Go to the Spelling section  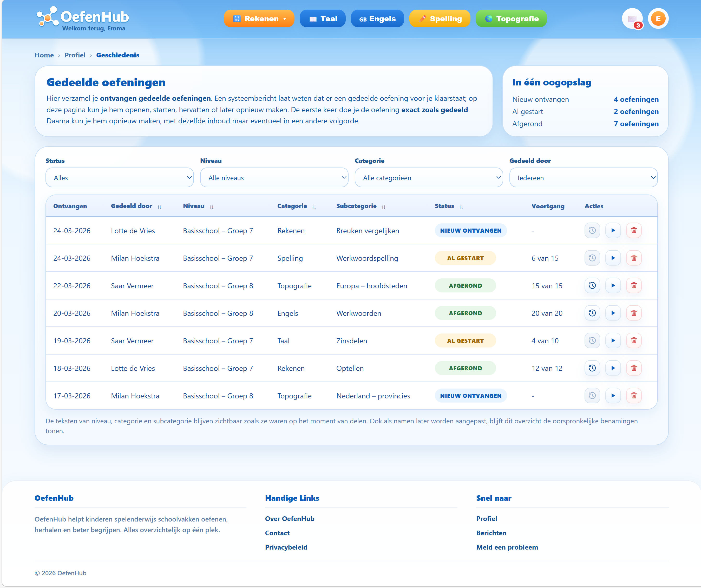tap(440, 19)
